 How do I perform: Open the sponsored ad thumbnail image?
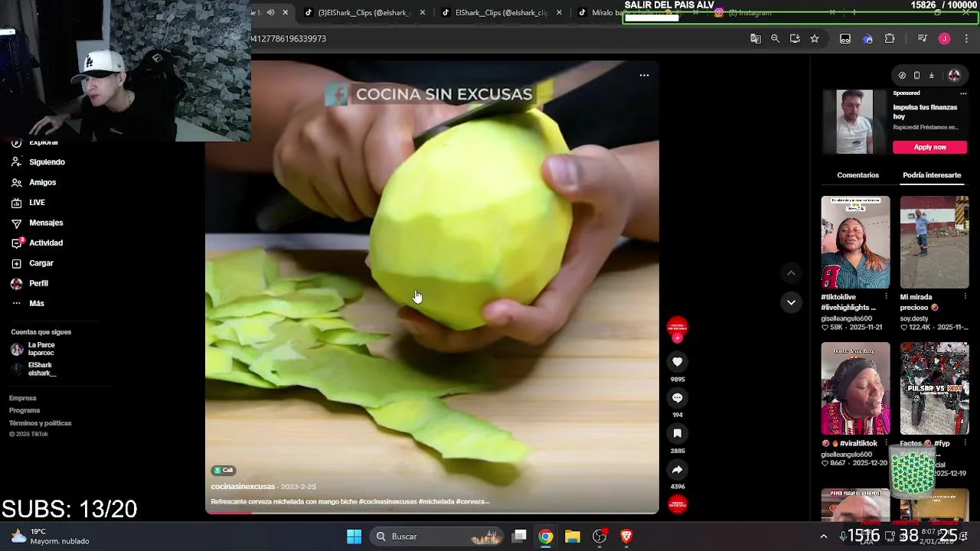(854, 122)
